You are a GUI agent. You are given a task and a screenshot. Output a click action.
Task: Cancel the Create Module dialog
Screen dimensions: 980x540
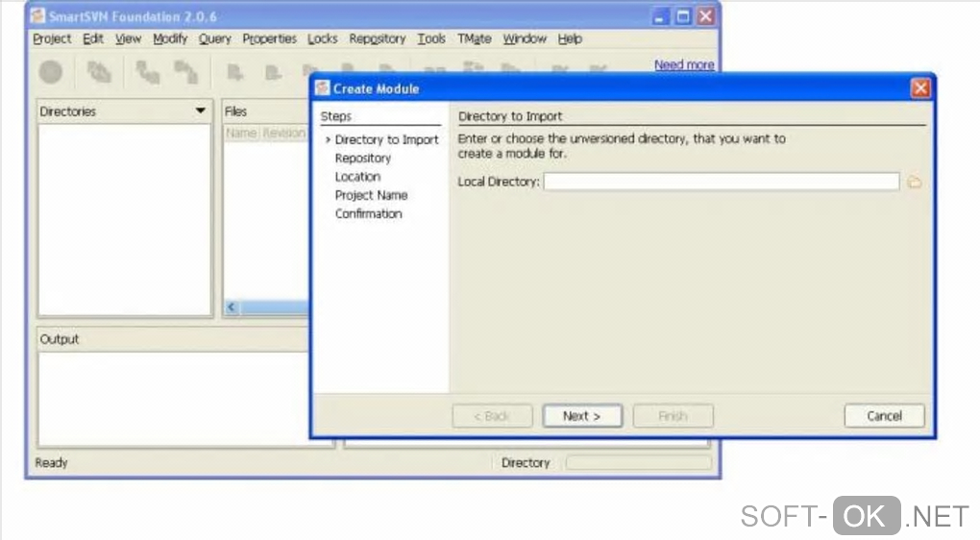point(884,416)
